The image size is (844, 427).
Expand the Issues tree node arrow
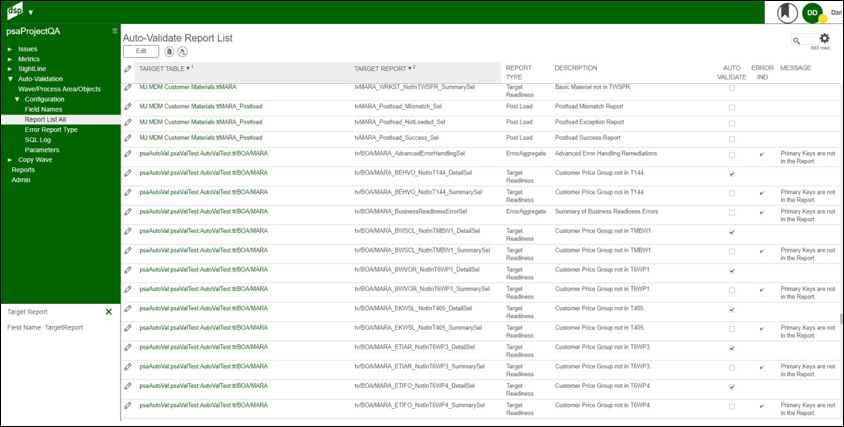(9, 49)
